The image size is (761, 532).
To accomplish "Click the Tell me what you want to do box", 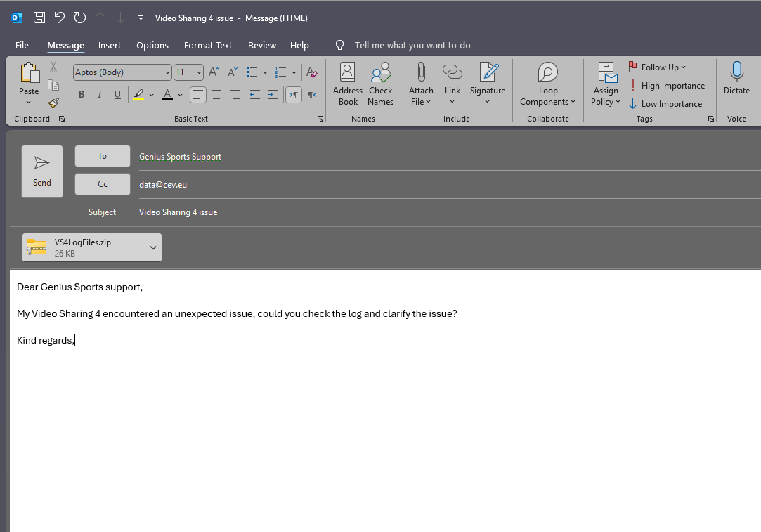I will pos(412,45).
